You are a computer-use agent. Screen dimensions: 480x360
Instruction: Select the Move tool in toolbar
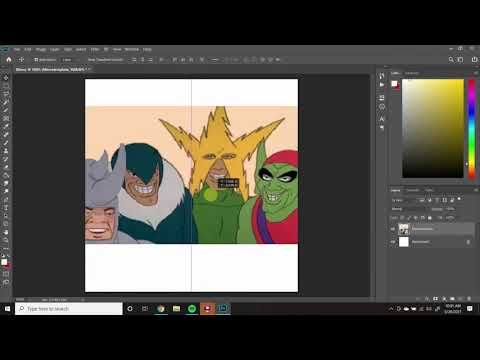(x=6, y=78)
